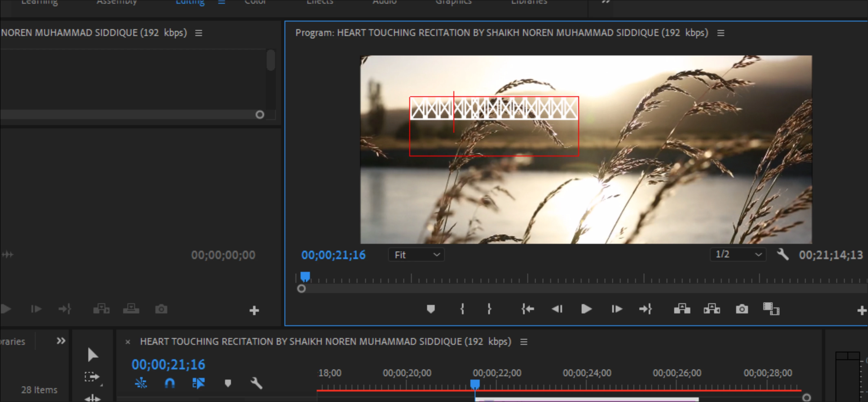Toggle insert sequence as nest option
Image resolution: width=868 pixels, height=402 pixels.
tap(141, 383)
